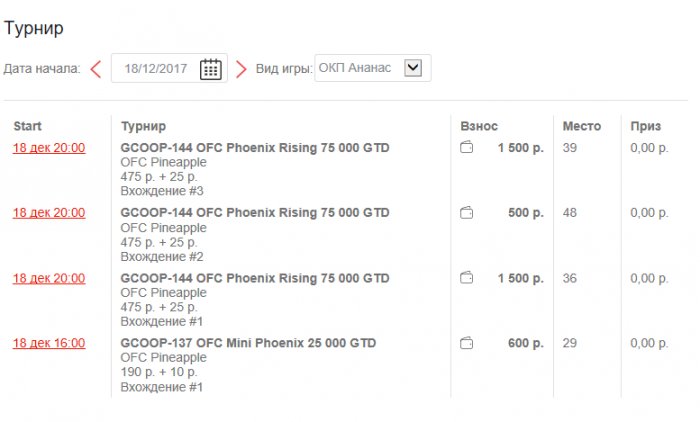Viewport: 700px width, 422px height.
Task: Click the Приз column header
Action: pyautogui.click(x=645, y=126)
